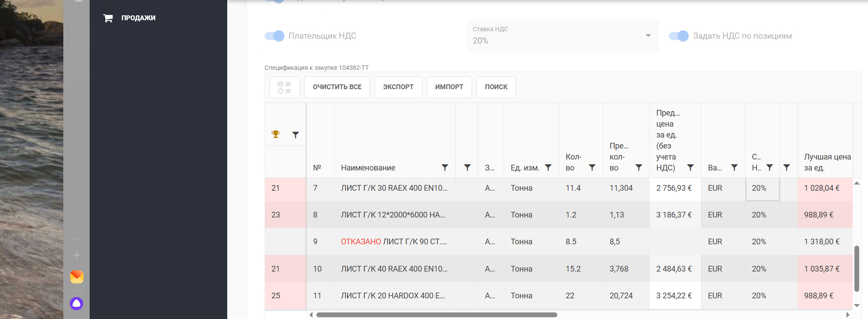The width and height of the screenshot is (868, 319).
Task: Open the shopping cart Продажи section
Action: [x=130, y=18]
